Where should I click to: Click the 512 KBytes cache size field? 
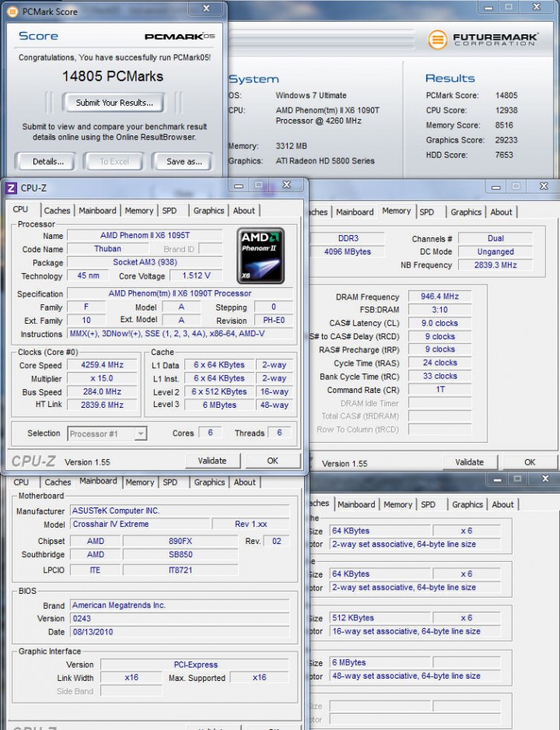point(379,618)
